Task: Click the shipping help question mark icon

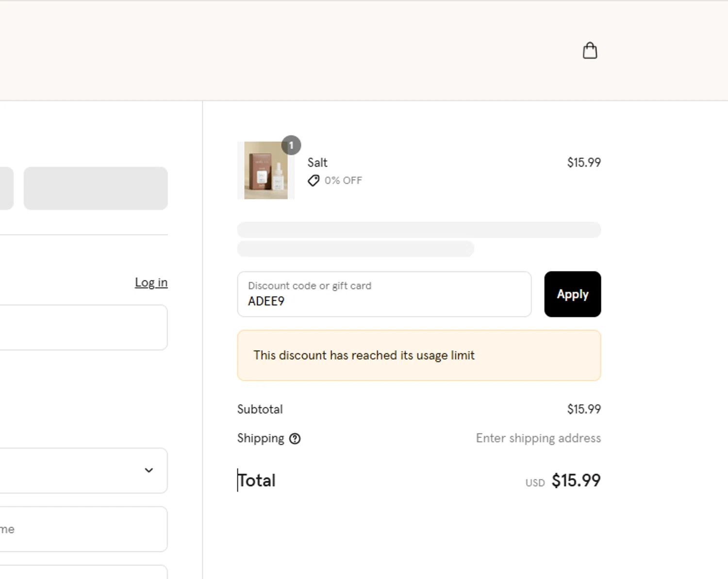Action: 295,438
